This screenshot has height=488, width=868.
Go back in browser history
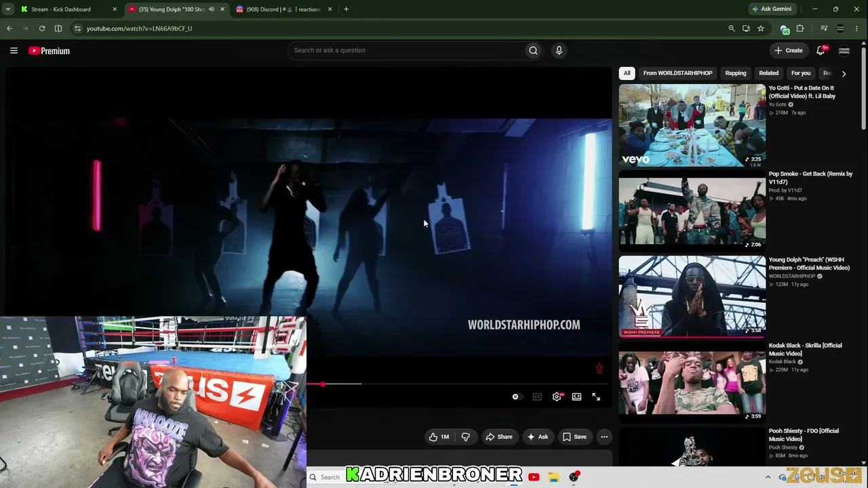[9, 28]
